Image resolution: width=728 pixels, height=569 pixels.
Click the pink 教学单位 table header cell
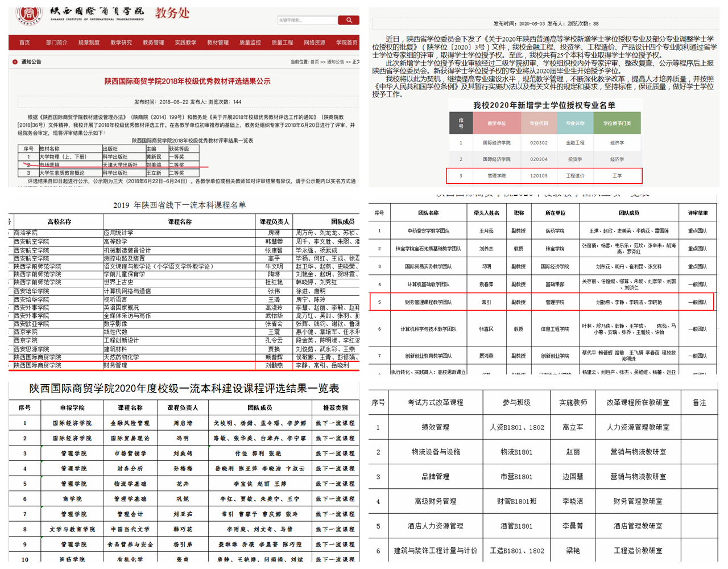point(497,123)
